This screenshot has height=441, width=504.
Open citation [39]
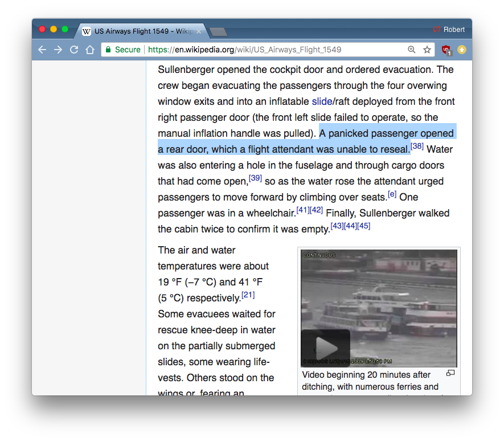tap(256, 178)
